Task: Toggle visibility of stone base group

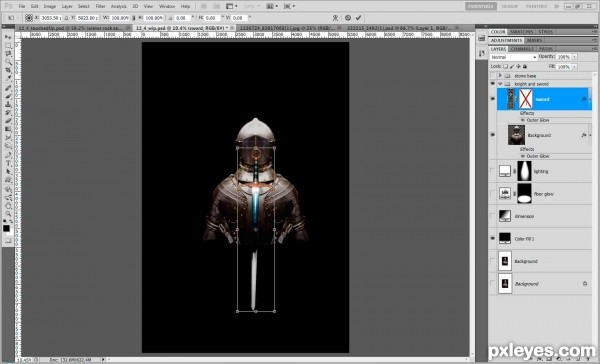Action: [492, 76]
